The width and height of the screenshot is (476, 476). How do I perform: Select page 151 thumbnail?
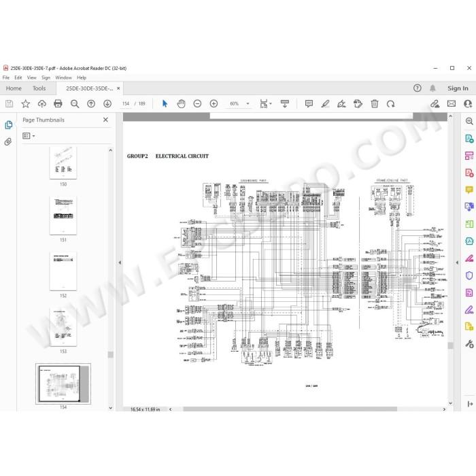(x=63, y=216)
